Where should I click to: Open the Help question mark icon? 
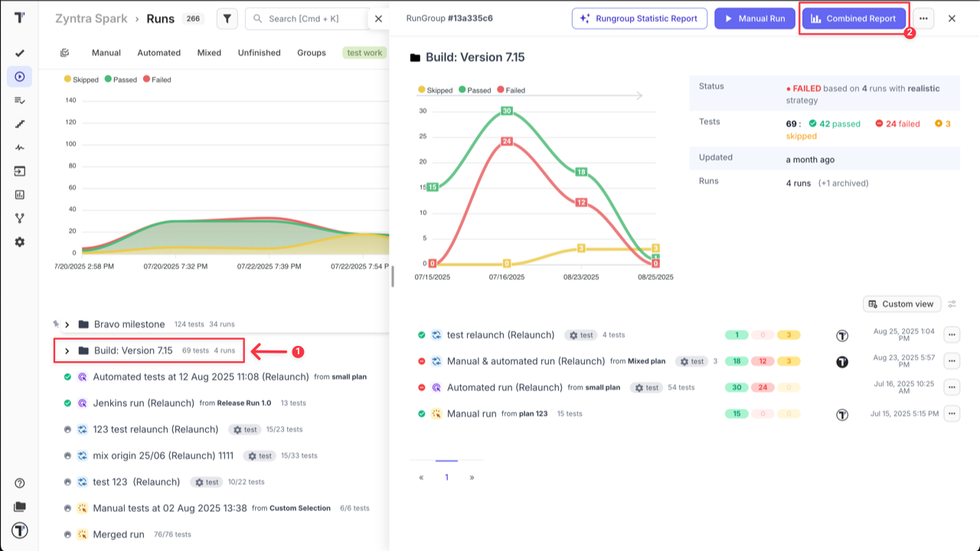(x=20, y=484)
